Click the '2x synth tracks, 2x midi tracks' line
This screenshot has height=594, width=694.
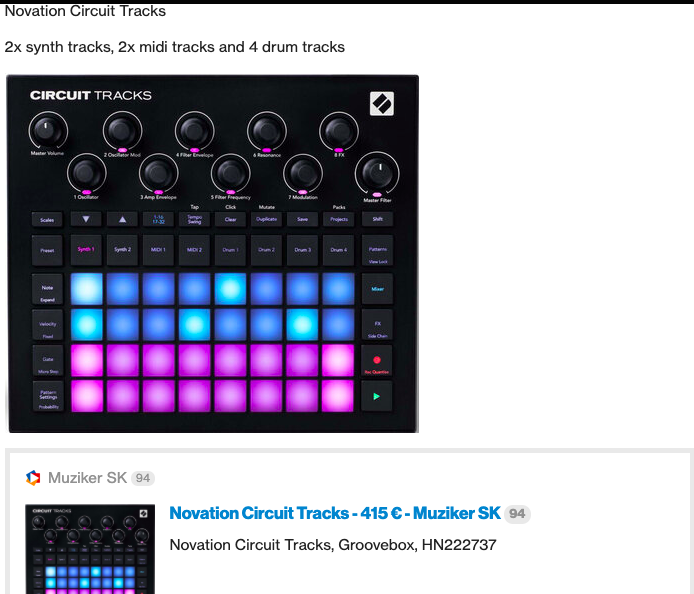pyautogui.click(x=174, y=47)
